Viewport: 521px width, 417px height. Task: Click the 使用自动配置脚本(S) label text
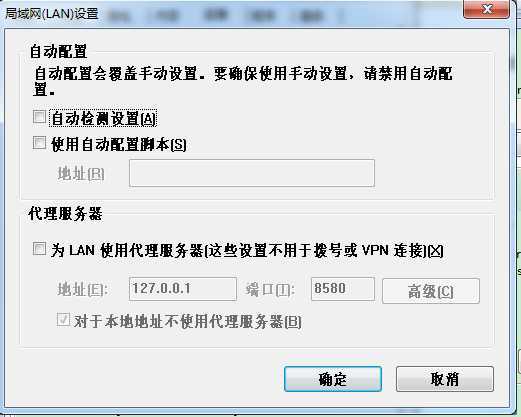pos(119,144)
